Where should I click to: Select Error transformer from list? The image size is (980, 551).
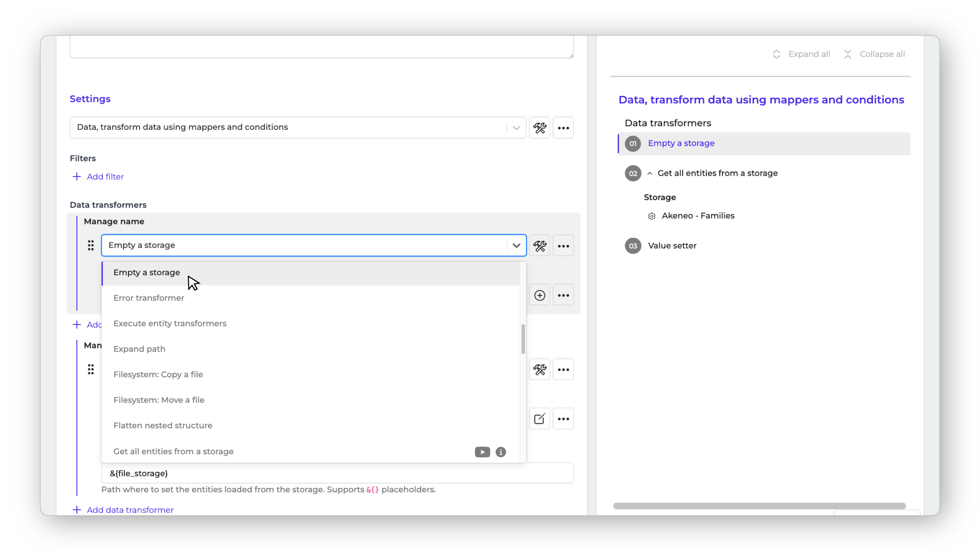click(x=149, y=298)
